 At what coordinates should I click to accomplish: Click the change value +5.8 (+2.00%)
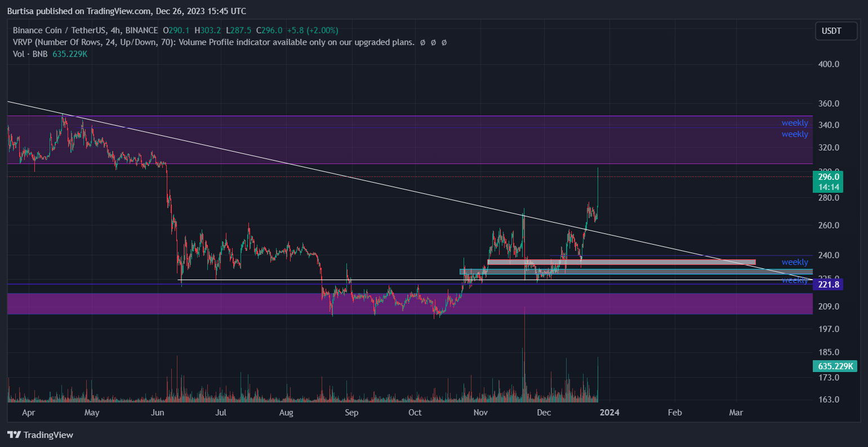pyautogui.click(x=312, y=30)
